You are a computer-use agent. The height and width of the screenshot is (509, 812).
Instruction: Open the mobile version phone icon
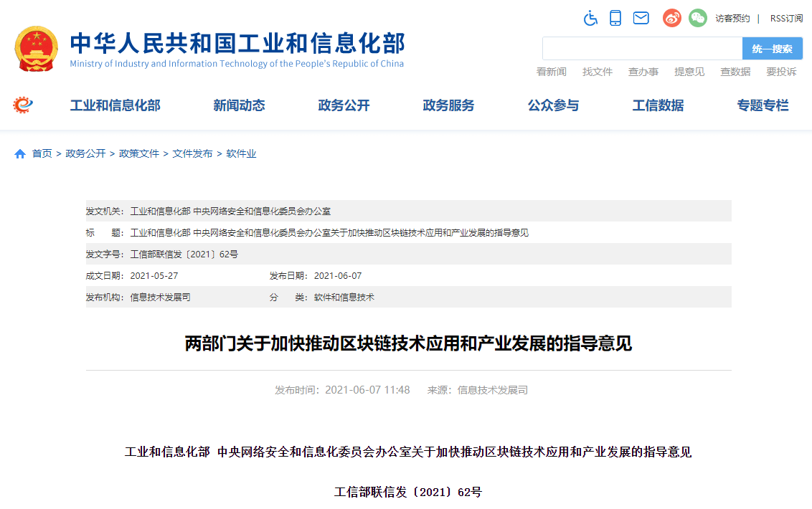(615, 18)
